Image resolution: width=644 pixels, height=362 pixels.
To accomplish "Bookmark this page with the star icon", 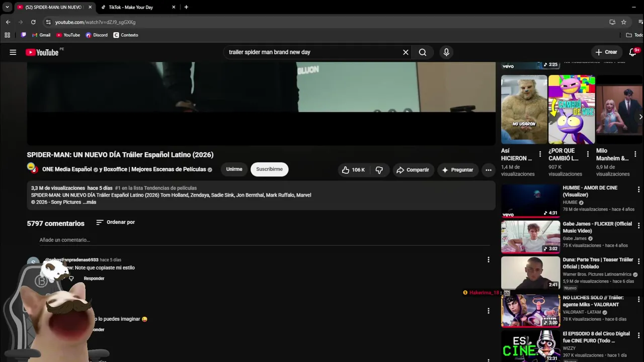I will (623, 22).
